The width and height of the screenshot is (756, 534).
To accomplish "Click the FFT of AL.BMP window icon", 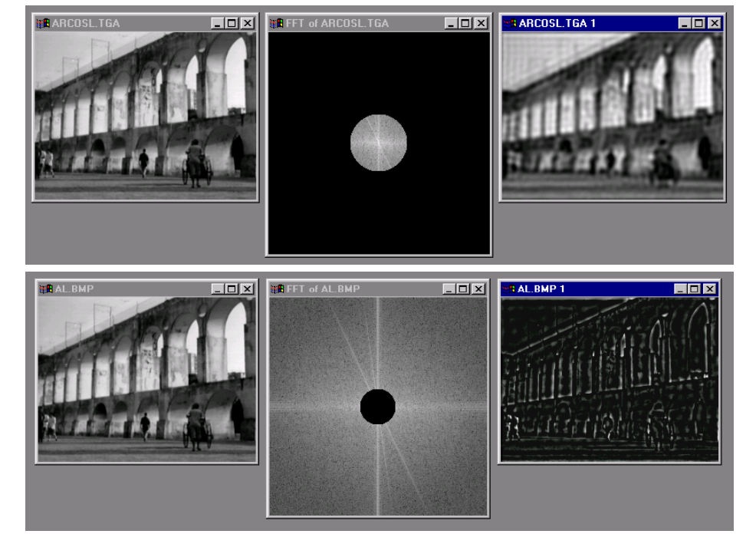I will pyautogui.click(x=278, y=289).
